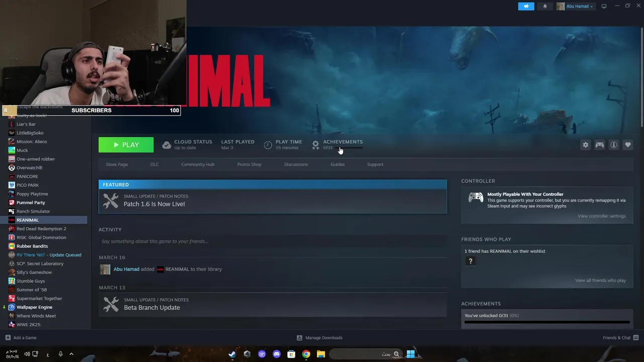Click the green PLAY button
This screenshot has width=644, height=362.
click(x=126, y=145)
